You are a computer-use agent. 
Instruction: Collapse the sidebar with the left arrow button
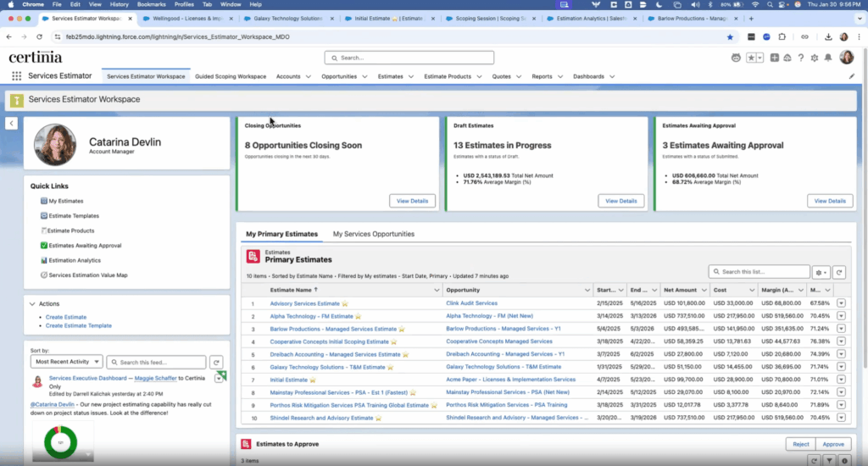coord(12,124)
